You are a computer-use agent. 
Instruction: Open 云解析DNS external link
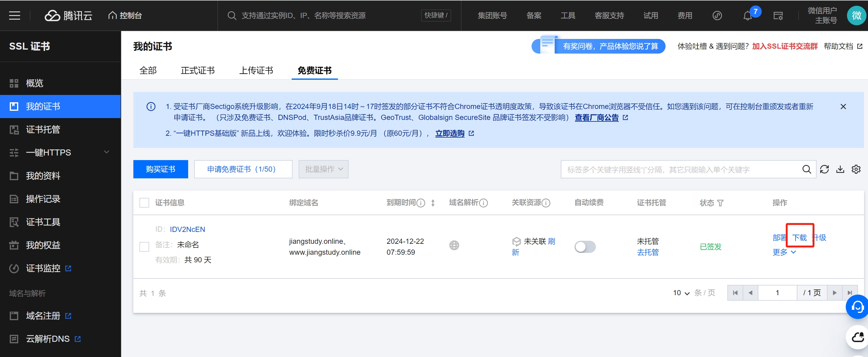click(x=61, y=339)
